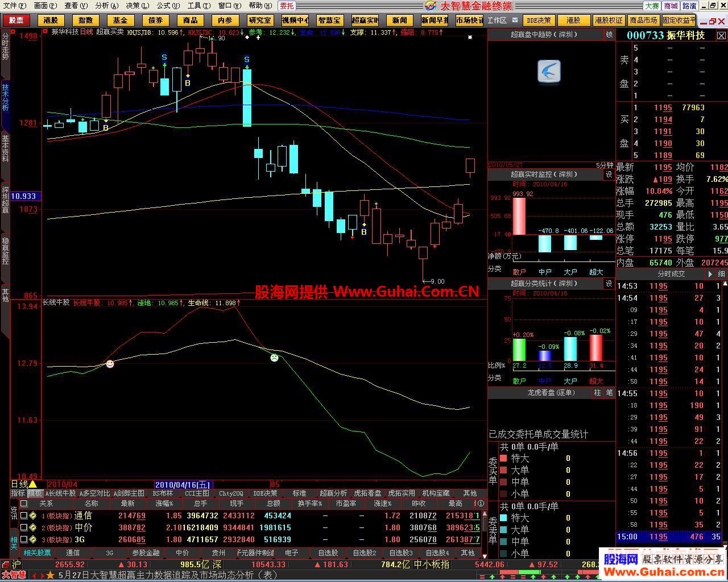Expand the 细 detail toggle beside 分时成交
Screen dimensions: 728x582
(x=721, y=274)
